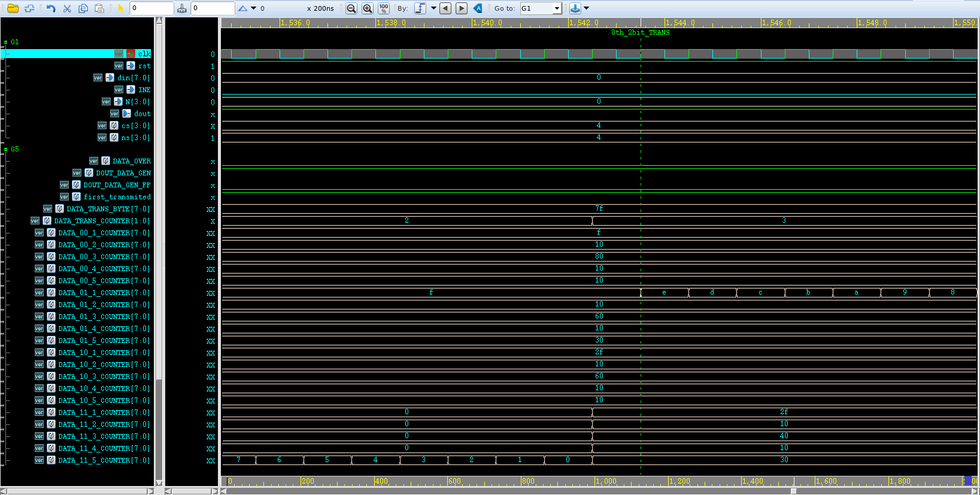Screen dimensions: 980x495
Task: Click the 1,000 mark on the bottom ruler
Action: (x=606, y=481)
